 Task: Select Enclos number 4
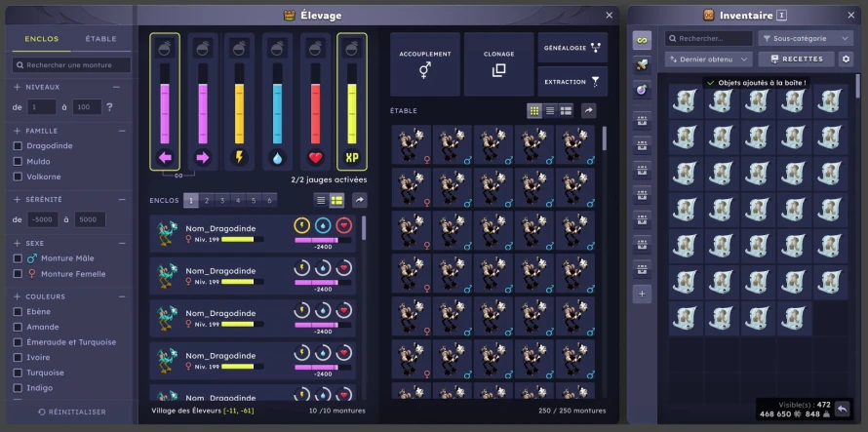tap(238, 201)
